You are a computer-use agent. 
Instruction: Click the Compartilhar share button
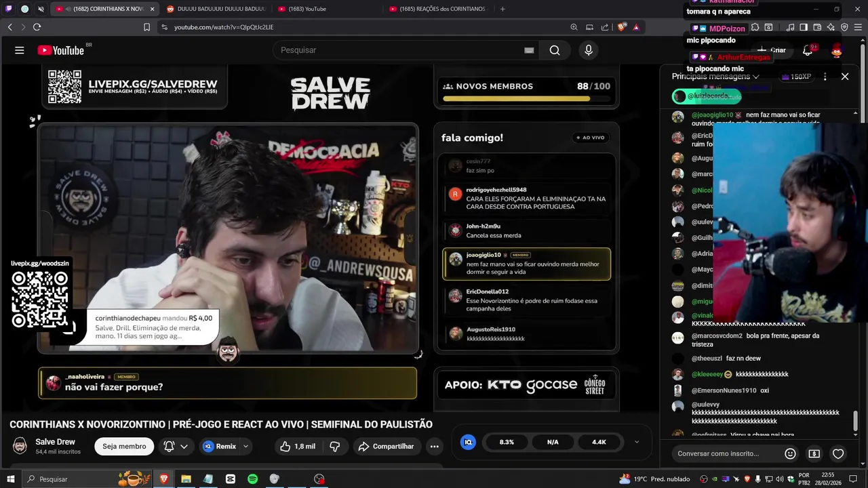[386, 446]
